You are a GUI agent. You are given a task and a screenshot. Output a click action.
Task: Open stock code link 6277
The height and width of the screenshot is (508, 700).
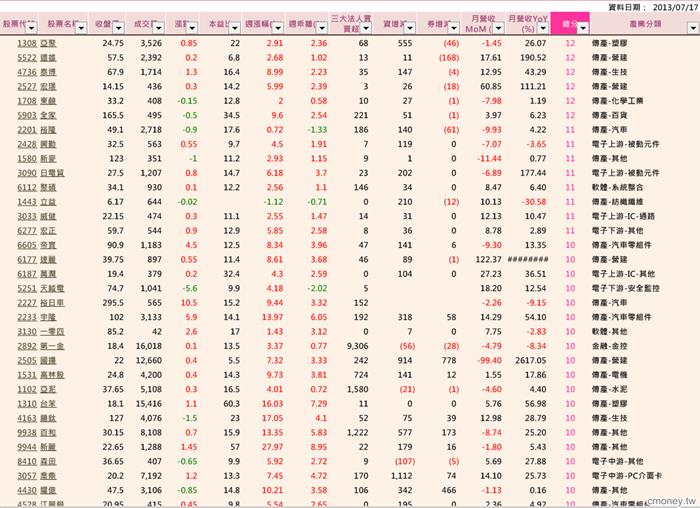[27, 231]
